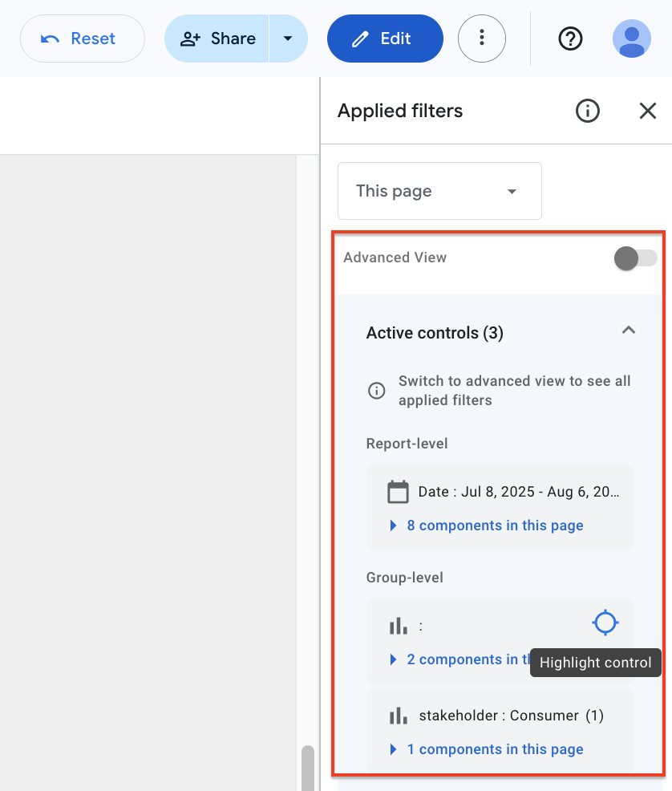Open the three-dot more options menu

(x=481, y=39)
